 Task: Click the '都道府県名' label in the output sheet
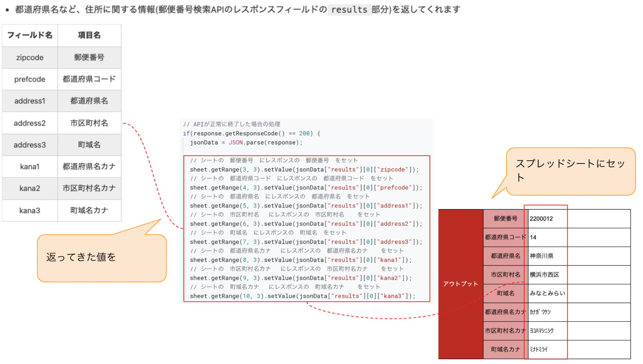(x=506, y=256)
